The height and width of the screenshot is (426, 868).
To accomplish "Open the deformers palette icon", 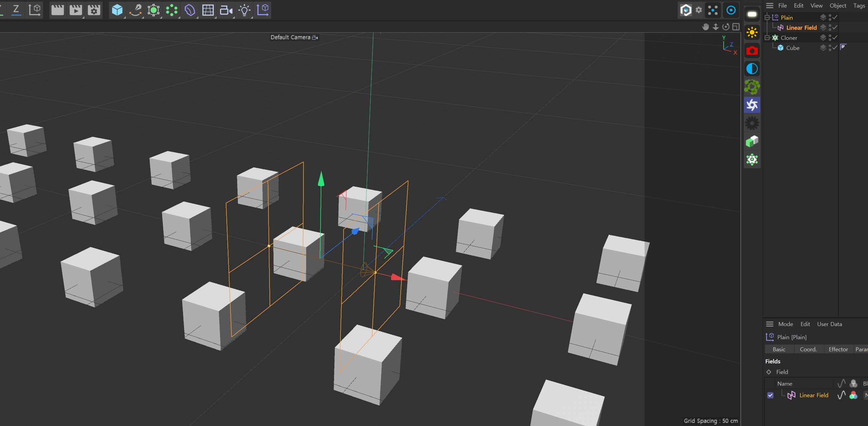I will tap(190, 10).
